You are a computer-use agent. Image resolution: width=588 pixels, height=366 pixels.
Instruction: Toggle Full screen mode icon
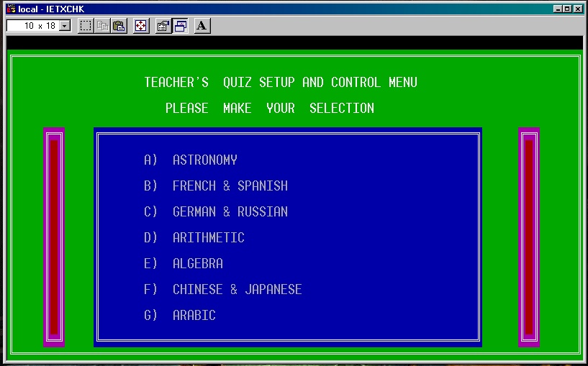click(x=140, y=26)
